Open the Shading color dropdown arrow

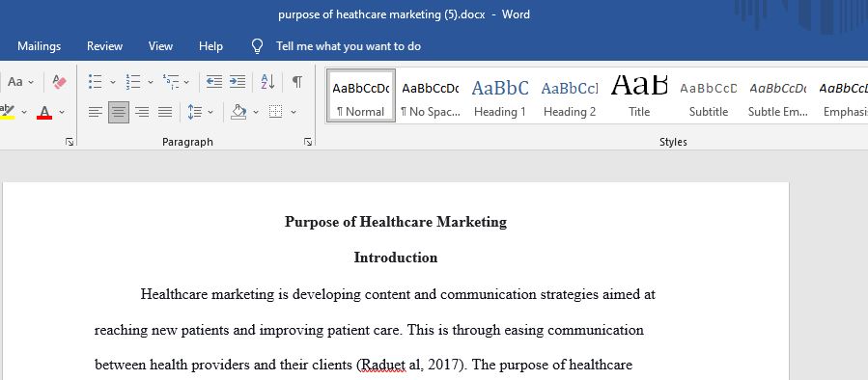(x=256, y=112)
